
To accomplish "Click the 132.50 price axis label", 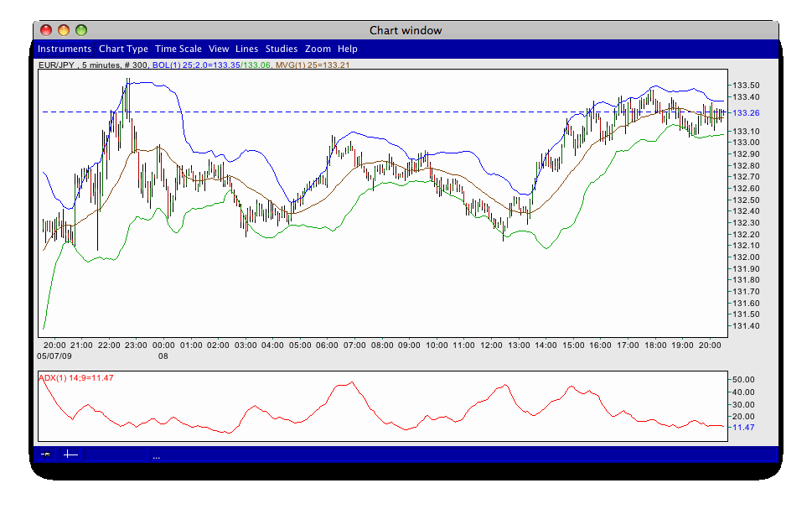I will 746,200.
